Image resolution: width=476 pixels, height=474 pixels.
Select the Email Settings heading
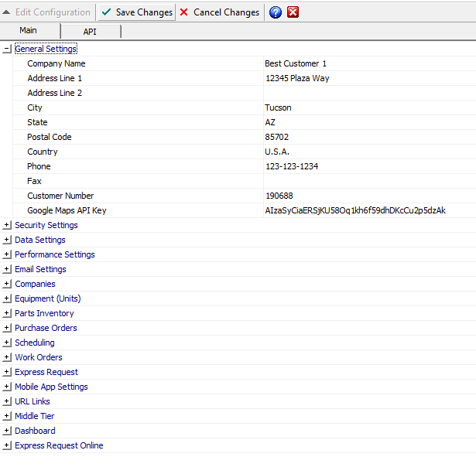[x=40, y=269]
